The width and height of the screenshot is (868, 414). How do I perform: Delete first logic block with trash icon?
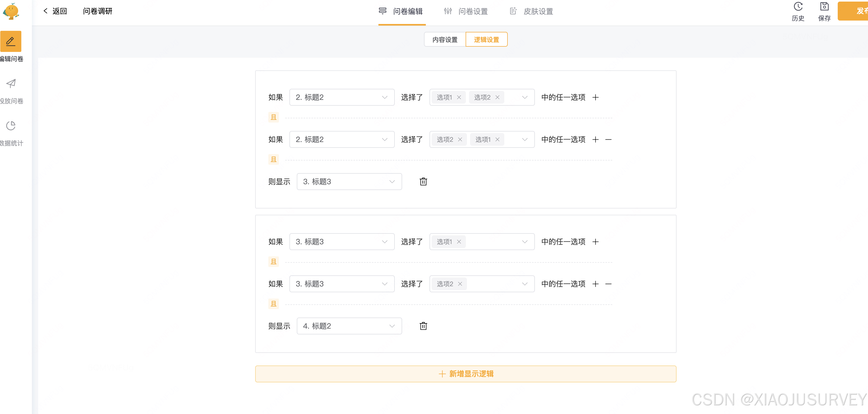(x=423, y=182)
